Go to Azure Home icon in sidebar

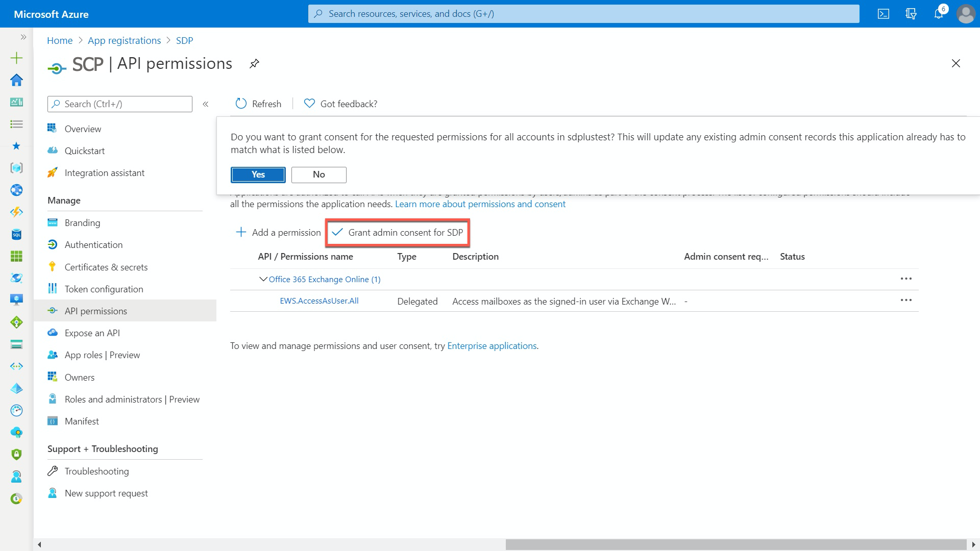pos(16,80)
